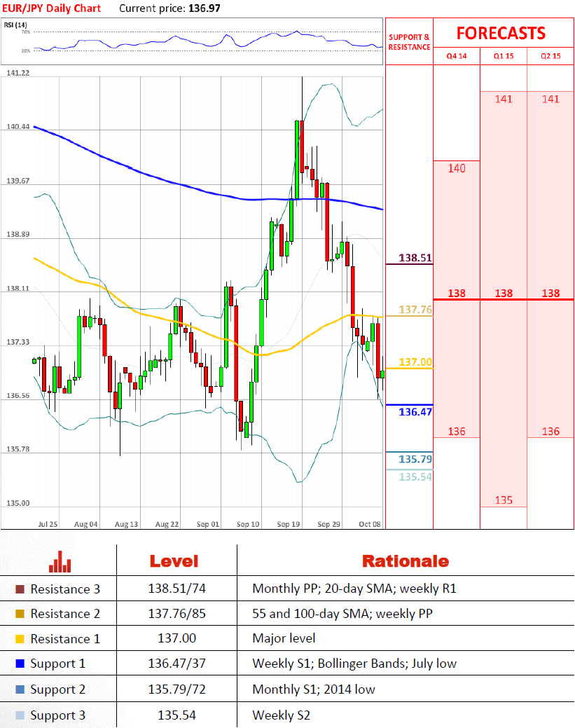
Task: Click the Support 1 blue color swatch
Action: [x=20, y=664]
